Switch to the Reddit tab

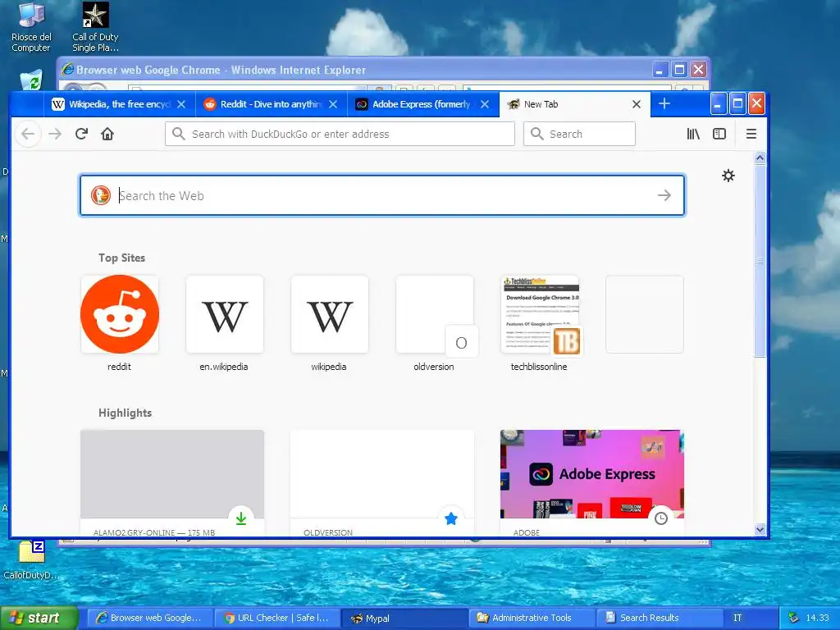pos(271,104)
